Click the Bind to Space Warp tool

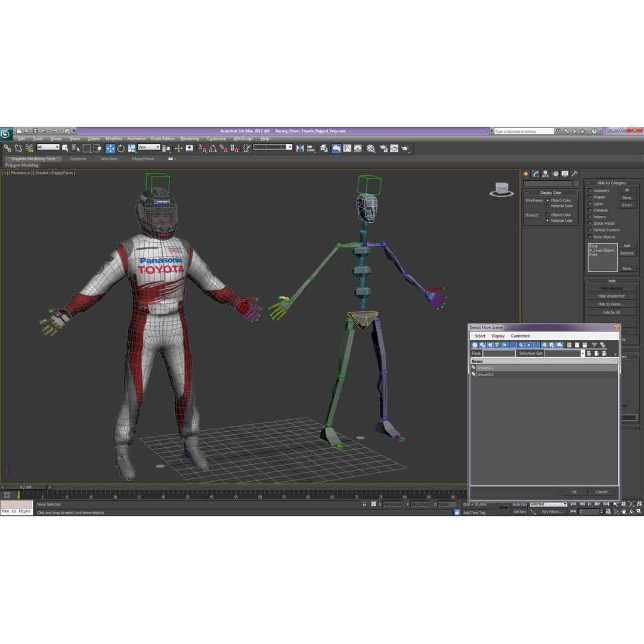tap(29, 148)
